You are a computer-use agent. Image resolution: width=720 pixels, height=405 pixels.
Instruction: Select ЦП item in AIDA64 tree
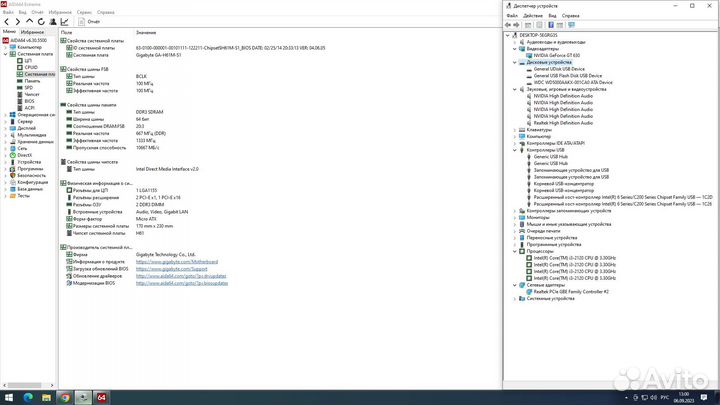(x=28, y=61)
